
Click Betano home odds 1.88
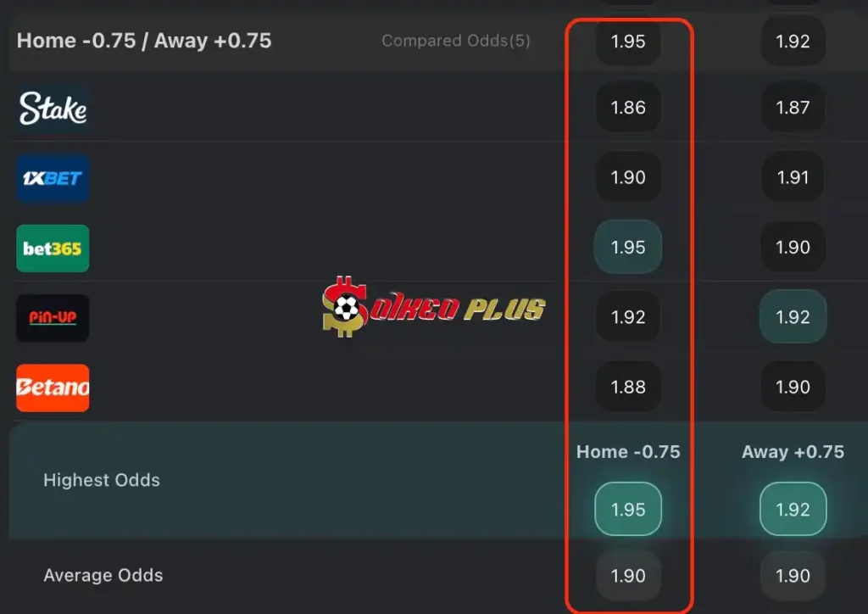pos(628,387)
